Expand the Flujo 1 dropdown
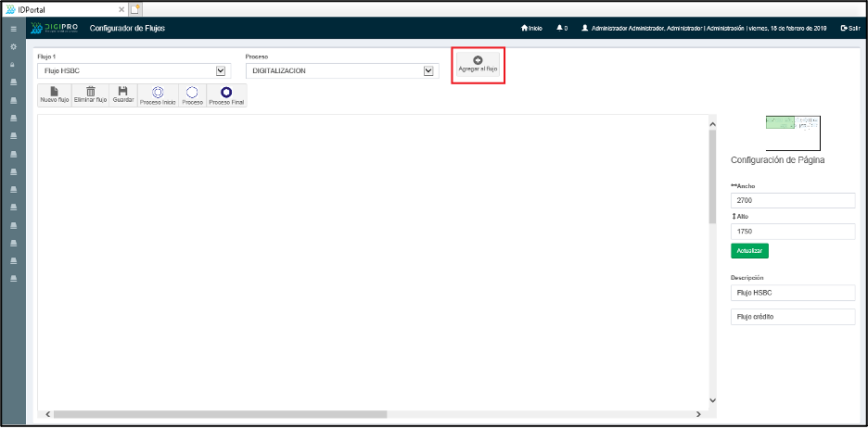 (221, 70)
